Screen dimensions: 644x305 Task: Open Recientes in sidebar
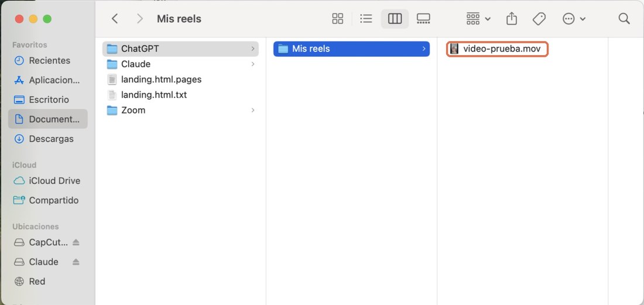click(x=47, y=60)
